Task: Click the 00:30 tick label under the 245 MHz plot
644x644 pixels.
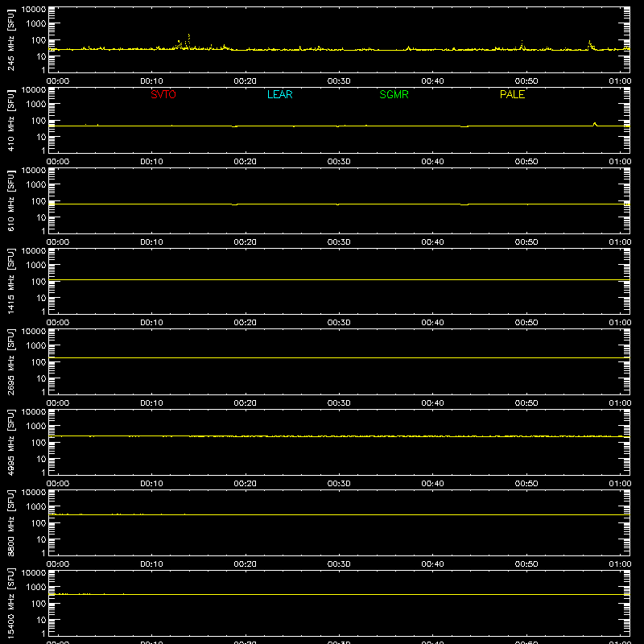Action: pos(339,81)
